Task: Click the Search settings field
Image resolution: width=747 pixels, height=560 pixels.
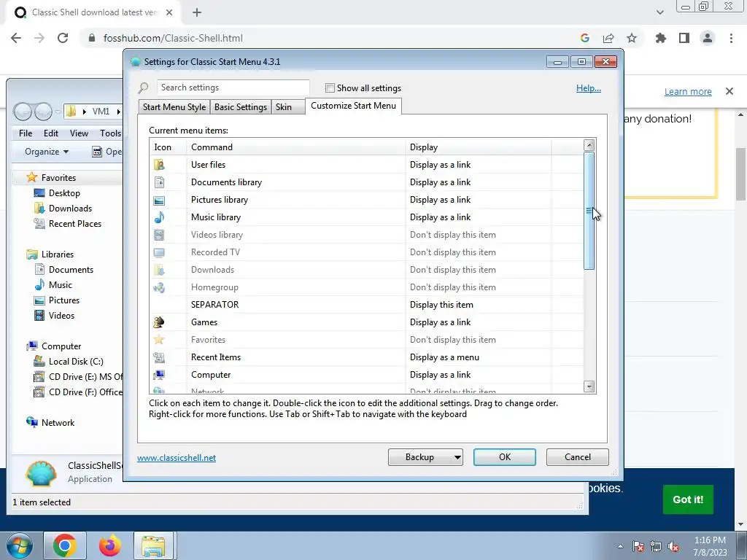Action: 233,87
